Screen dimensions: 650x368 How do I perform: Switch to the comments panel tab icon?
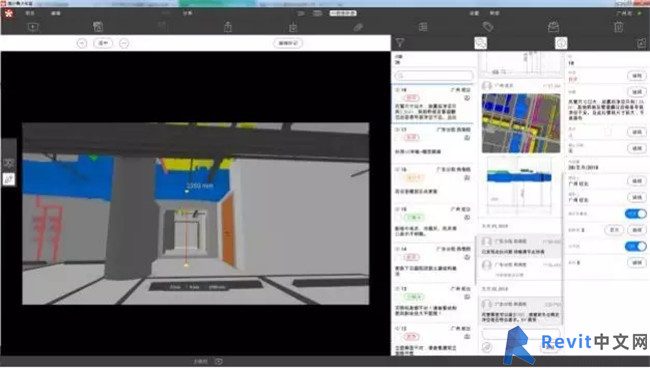tap(480, 43)
